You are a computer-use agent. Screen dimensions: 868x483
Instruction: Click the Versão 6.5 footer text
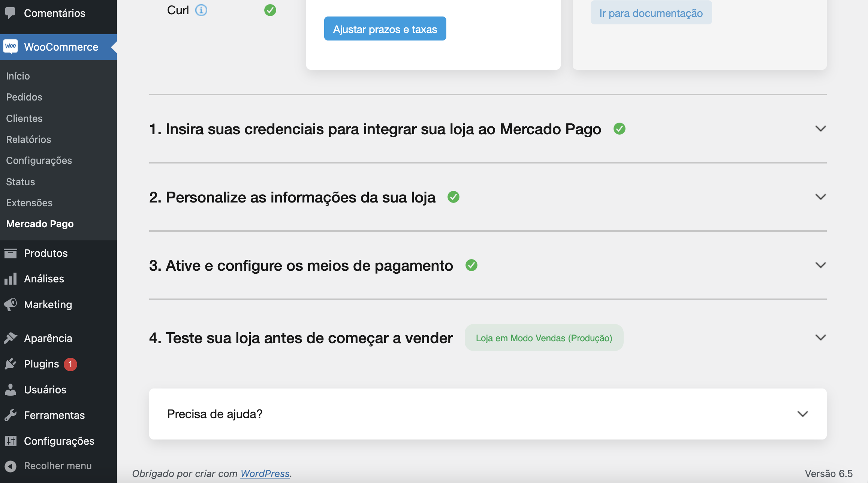click(829, 473)
